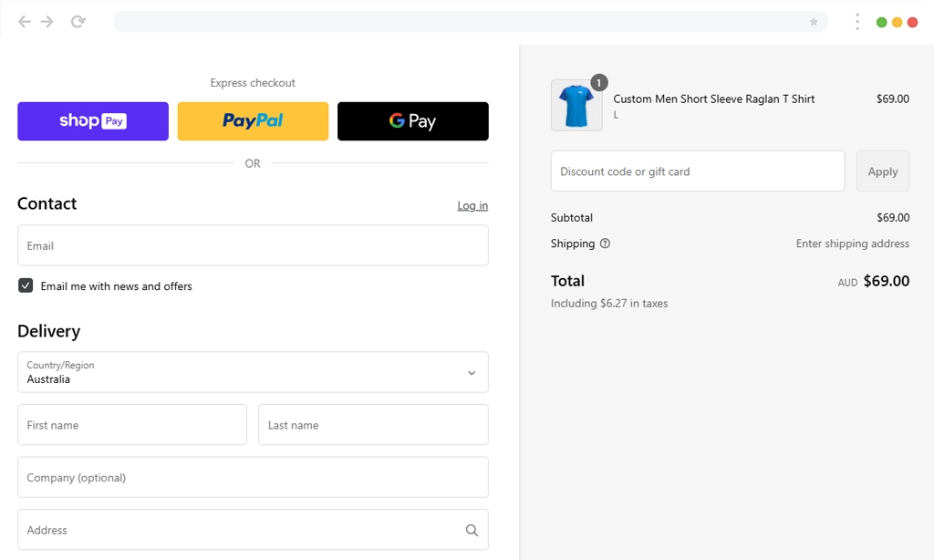Open the browser three-dot menu

pos(856,21)
